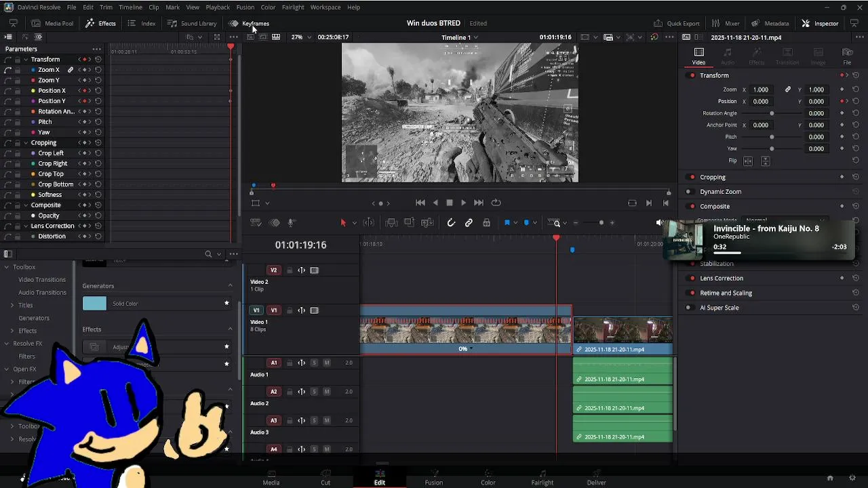Open the Timeline 1 name dropdown
Viewport: 868px width, 488px height.
point(460,37)
